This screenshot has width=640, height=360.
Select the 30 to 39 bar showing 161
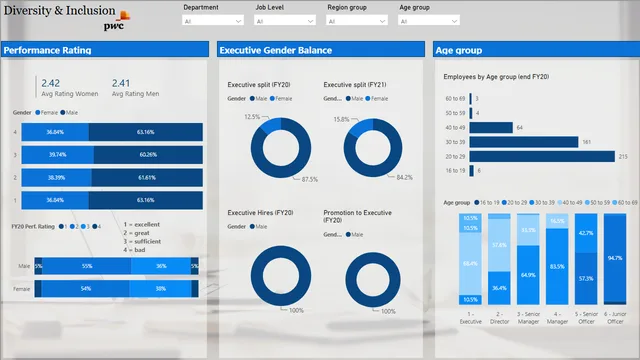524,142
